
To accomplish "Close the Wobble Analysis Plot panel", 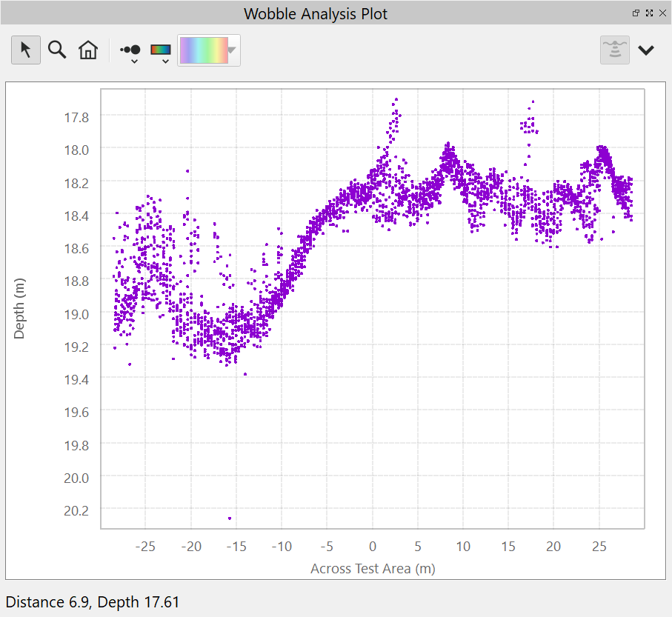I will pos(662,13).
